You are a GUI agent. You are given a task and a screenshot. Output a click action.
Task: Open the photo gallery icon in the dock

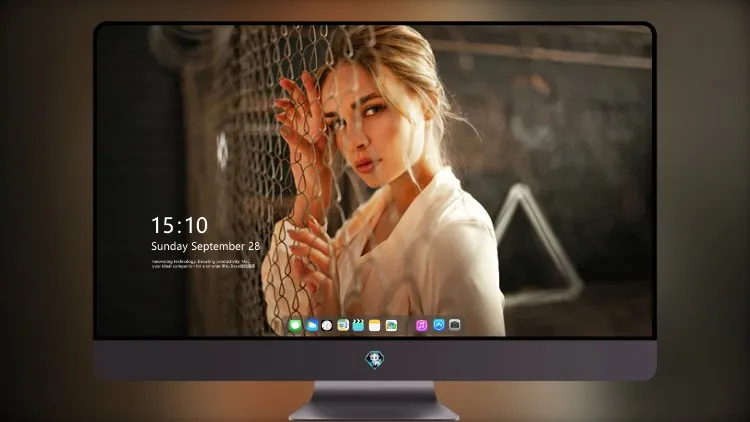[391, 326]
